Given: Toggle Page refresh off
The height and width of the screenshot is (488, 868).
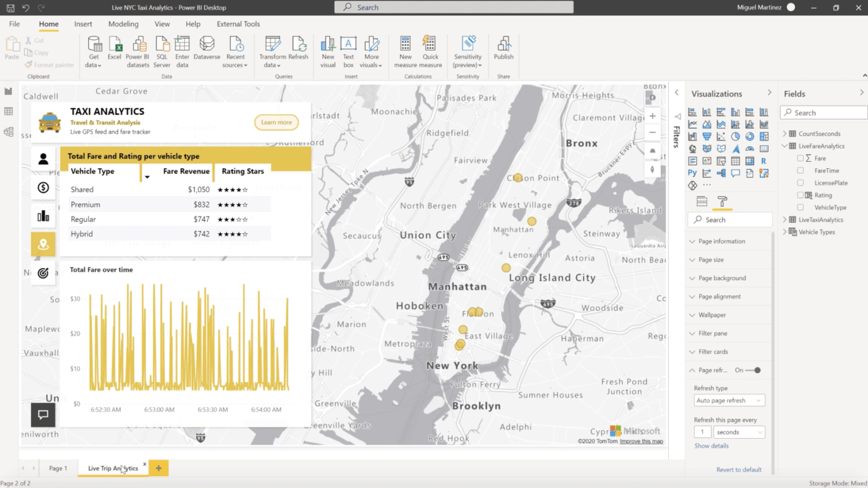Looking at the screenshot, I should coord(753,370).
